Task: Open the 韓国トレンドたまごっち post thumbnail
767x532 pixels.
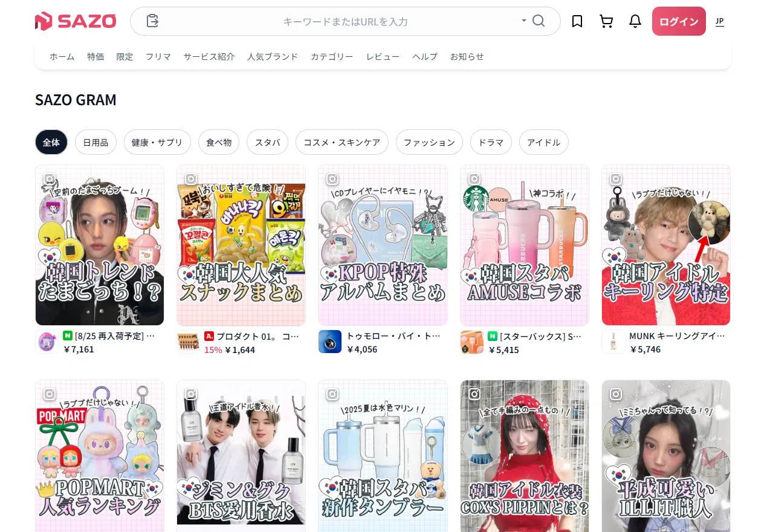Action: click(100, 245)
